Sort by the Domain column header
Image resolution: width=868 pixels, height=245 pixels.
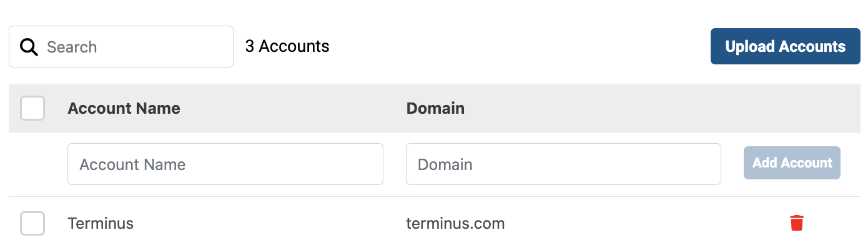[435, 108]
